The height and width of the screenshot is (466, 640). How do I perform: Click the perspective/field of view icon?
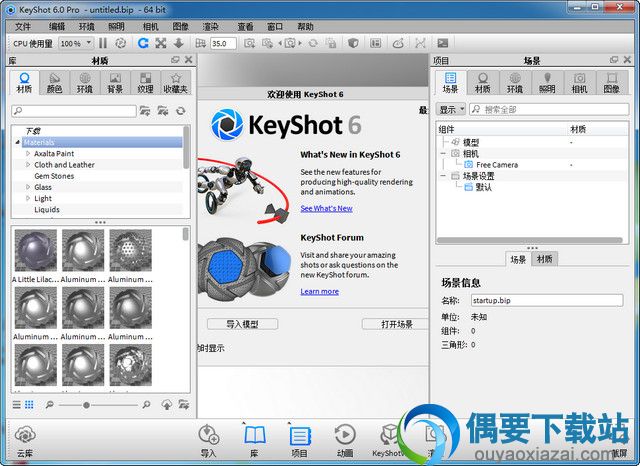pyautogui.click(x=200, y=43)
